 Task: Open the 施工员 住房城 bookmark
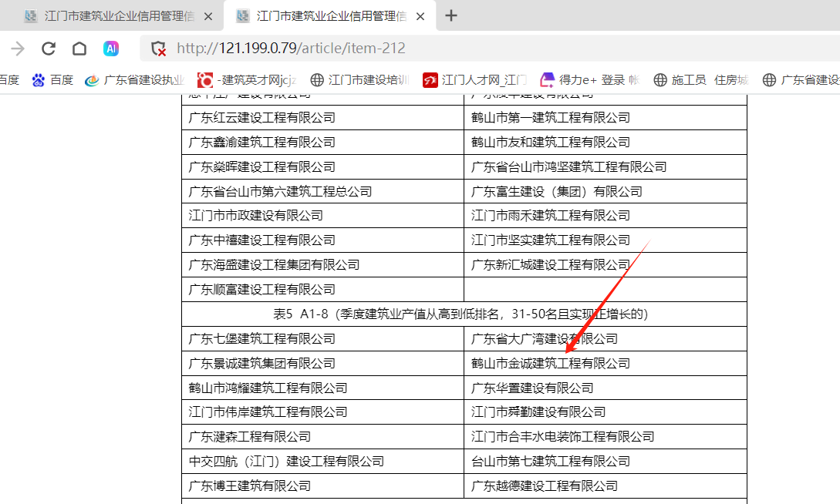pyautogui.click(x=701, y=79)
